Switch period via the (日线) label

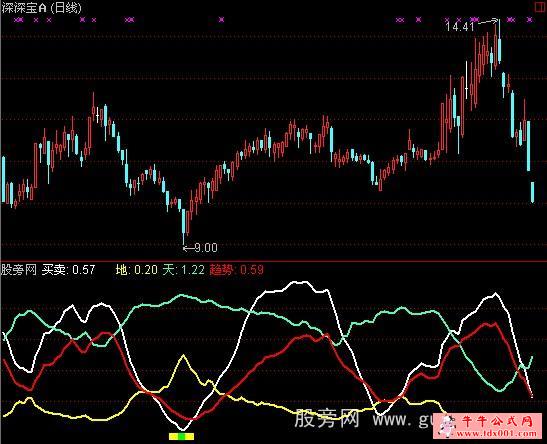point(63,8)
